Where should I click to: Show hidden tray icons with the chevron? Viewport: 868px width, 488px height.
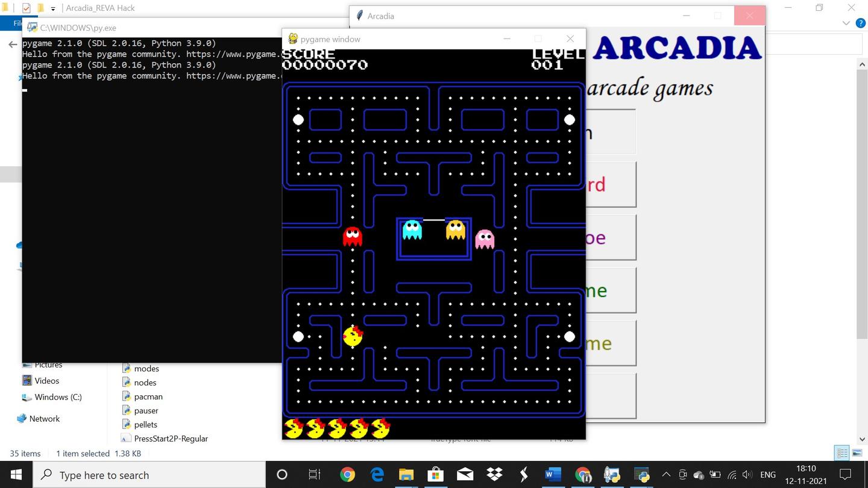pos(666,475)
